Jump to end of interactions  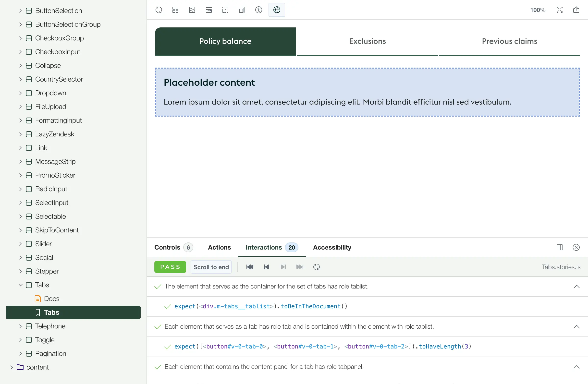(300, 267)
